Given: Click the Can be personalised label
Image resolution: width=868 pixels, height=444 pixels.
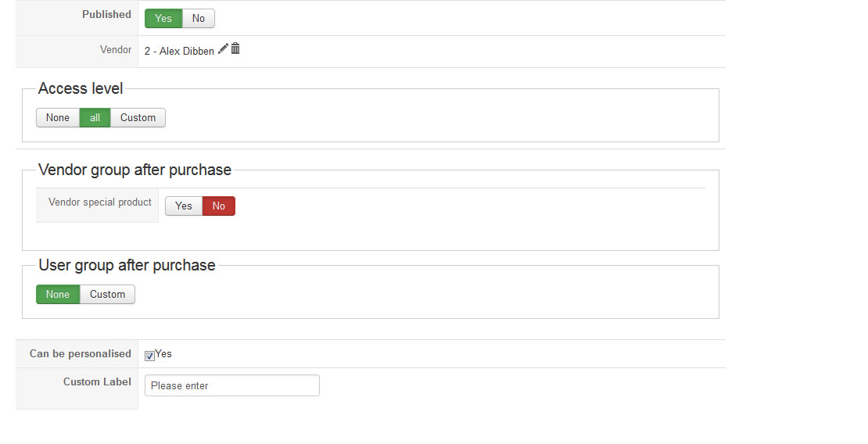Looking at the screenshot, I should point(81,353).
